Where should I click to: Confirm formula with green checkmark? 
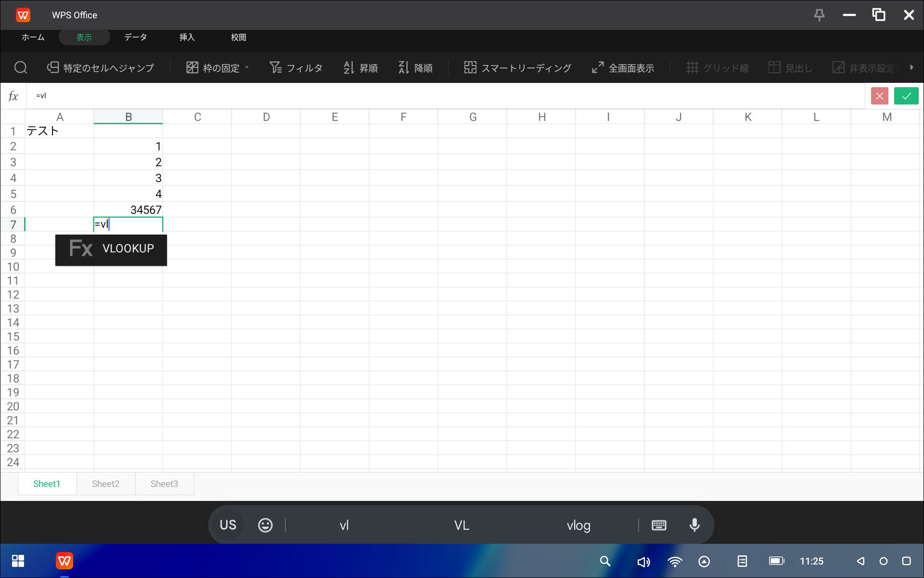pos(906,96)
